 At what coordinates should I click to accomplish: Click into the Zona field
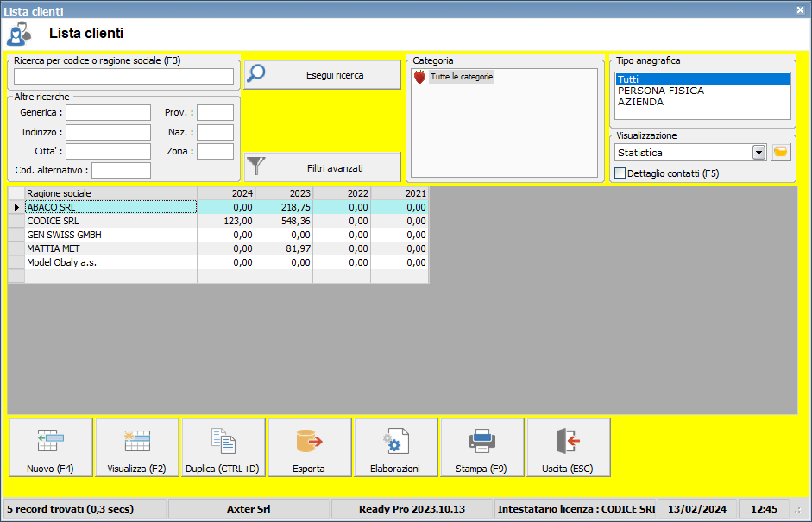click(215, 151)
